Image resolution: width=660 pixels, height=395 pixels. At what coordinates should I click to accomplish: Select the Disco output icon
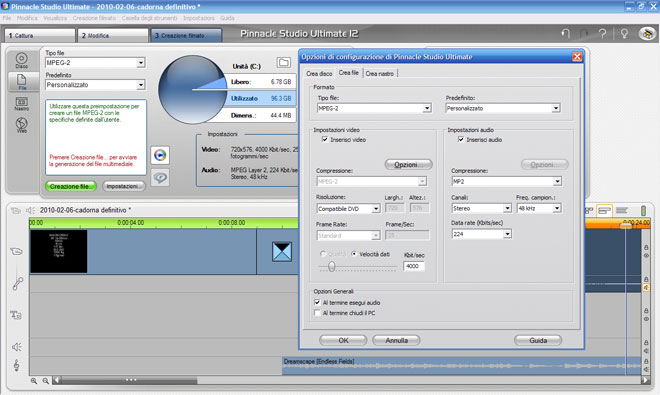pos(21,60)
